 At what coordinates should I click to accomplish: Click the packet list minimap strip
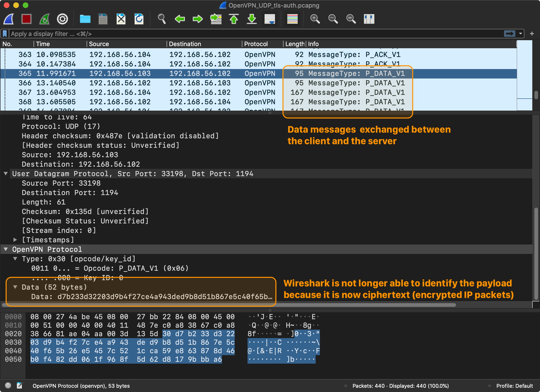pos(525,76)
